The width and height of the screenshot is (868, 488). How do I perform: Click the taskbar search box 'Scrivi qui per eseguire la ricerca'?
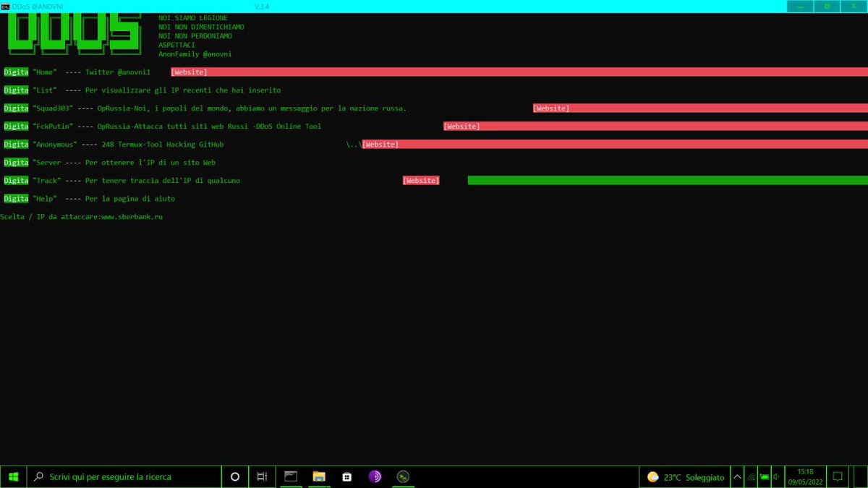coord(124,477)
